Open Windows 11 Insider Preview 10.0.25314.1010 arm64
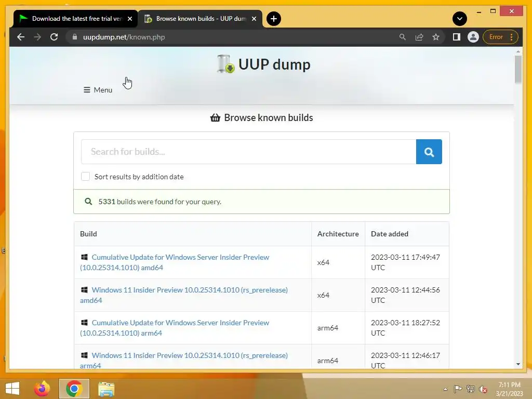This screenshot has width=532, height=399. 184,361
